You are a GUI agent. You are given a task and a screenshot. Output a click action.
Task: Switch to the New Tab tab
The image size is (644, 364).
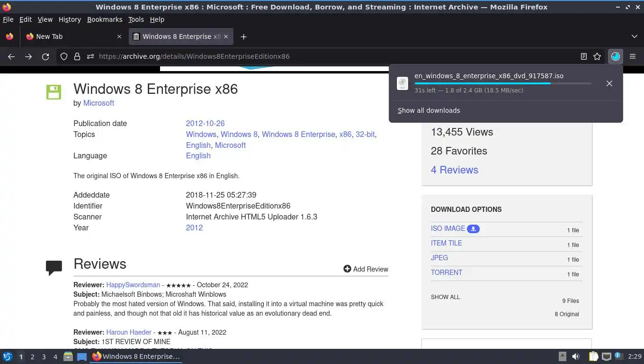tap(74, 36)
